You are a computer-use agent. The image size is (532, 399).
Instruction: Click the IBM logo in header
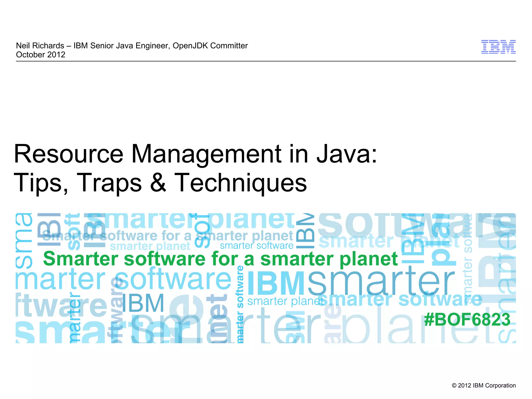coord(498,47)
